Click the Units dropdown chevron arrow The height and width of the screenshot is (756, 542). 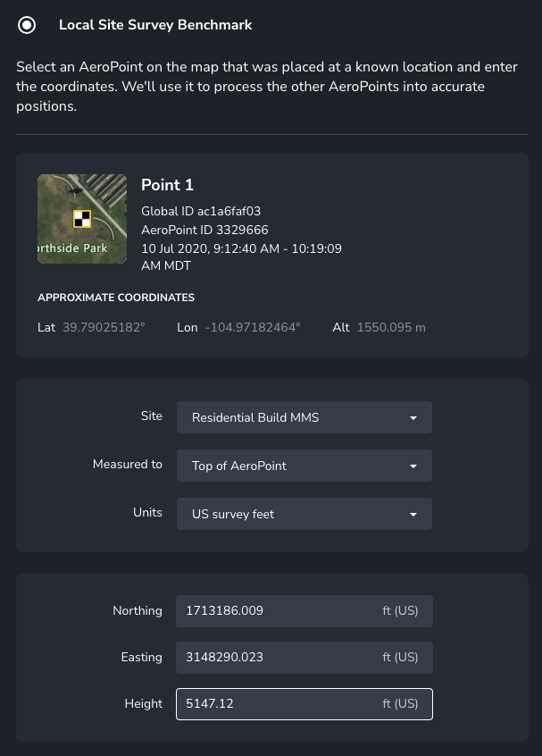(413, 514)
